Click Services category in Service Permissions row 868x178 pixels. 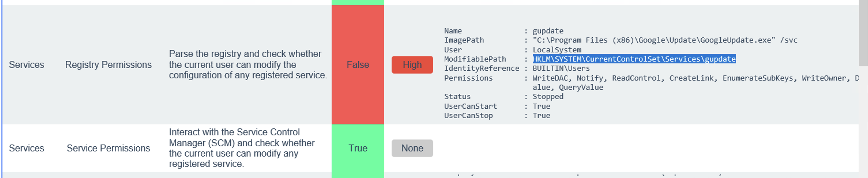26,148
